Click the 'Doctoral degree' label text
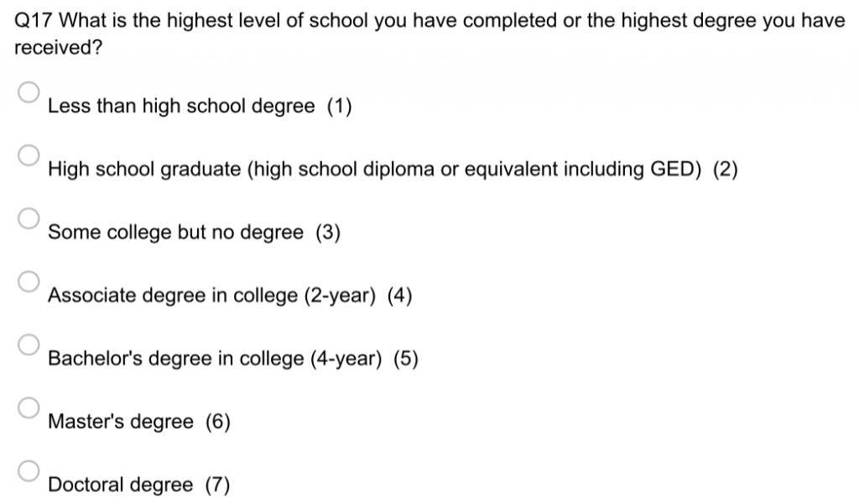Image resolution: width=859 pixels, height=504 pixels. tap(120, 485)
